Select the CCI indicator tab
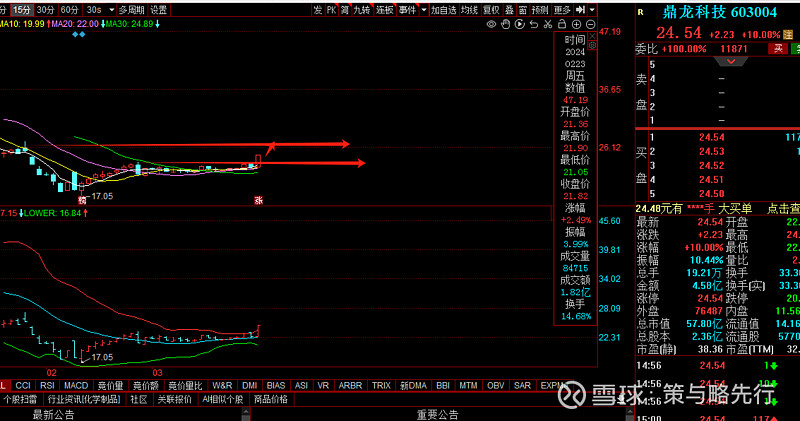 pos(22,386)
